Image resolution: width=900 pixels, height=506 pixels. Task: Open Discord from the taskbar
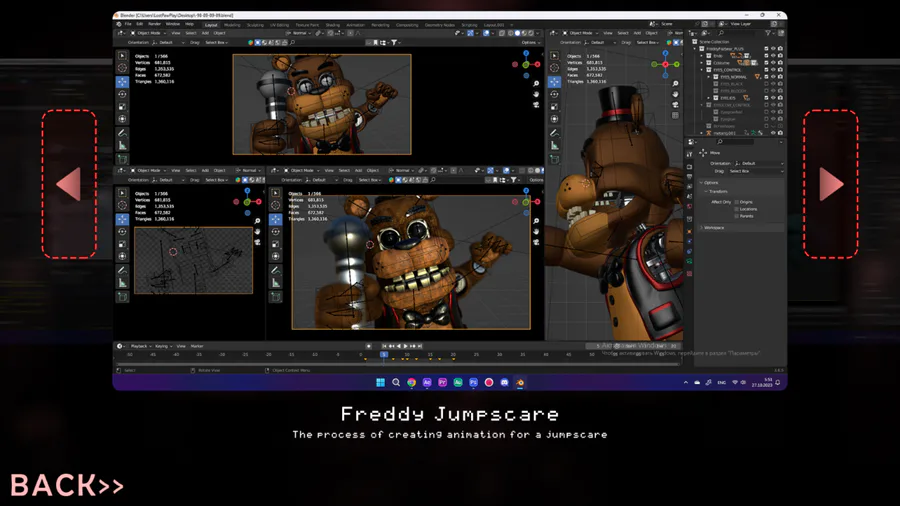505,382
